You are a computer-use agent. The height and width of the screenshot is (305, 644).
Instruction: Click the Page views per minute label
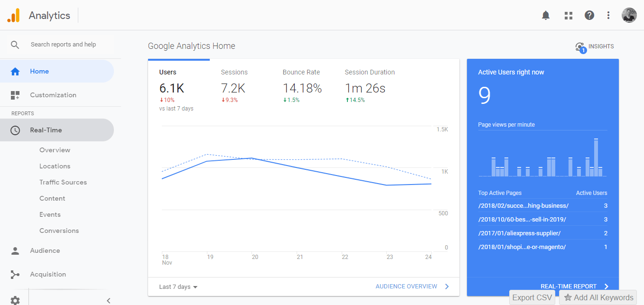point(506,125)
